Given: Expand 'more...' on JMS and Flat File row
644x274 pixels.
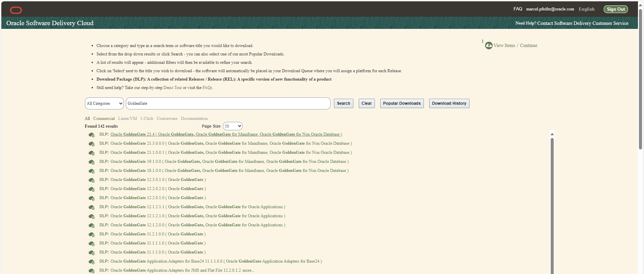Looking at the screenshot, I should (x=248, y=270).
